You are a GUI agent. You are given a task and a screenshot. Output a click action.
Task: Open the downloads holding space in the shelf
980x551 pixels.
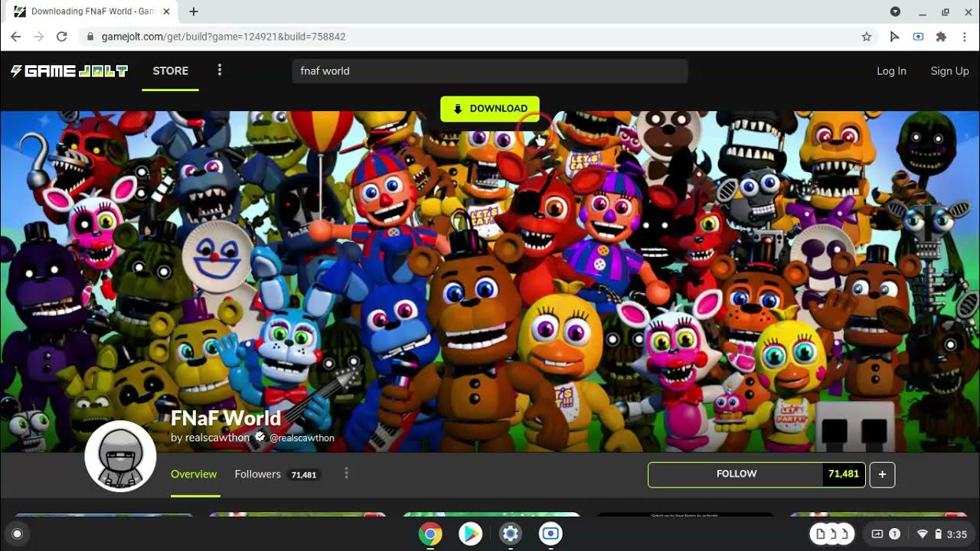[832, 534]
